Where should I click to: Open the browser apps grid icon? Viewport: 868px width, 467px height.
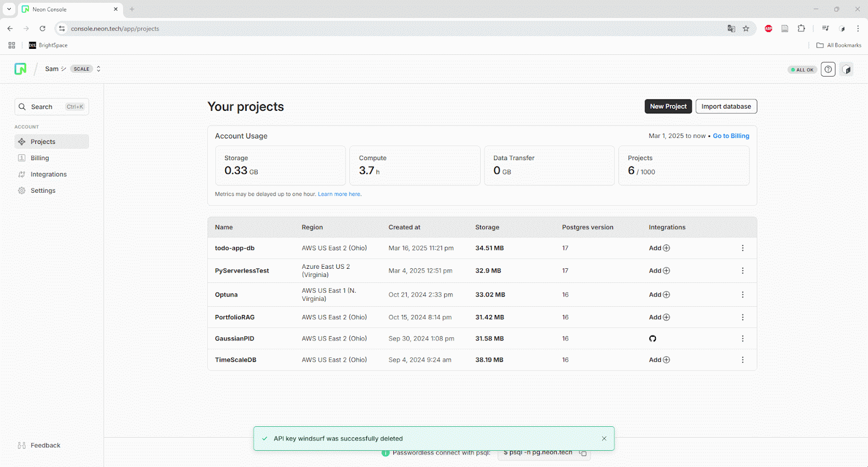click(x=11, y=46)
